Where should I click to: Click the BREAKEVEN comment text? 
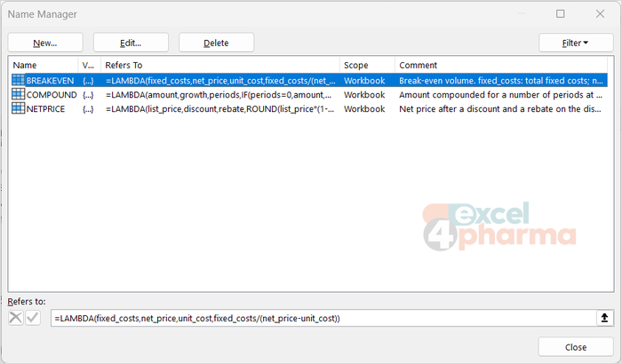pyautogui.click(x=501, y=81)
